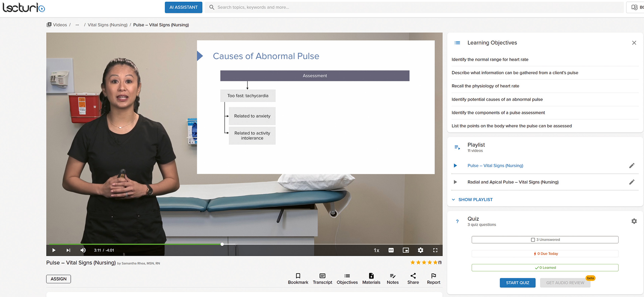The height and width of the screenshot is (297, 644).
Task: Open Notes for this video
Action: pos(392,279)
